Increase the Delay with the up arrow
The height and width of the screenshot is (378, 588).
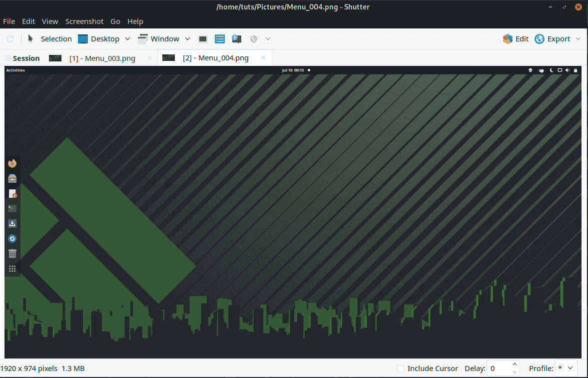pos(515,365)
